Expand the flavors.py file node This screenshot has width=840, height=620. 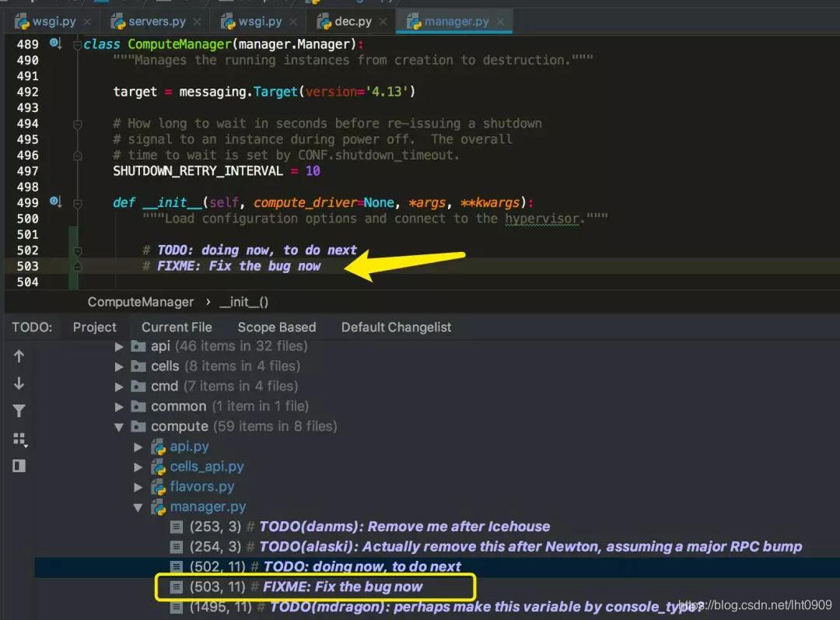[138, 487]
